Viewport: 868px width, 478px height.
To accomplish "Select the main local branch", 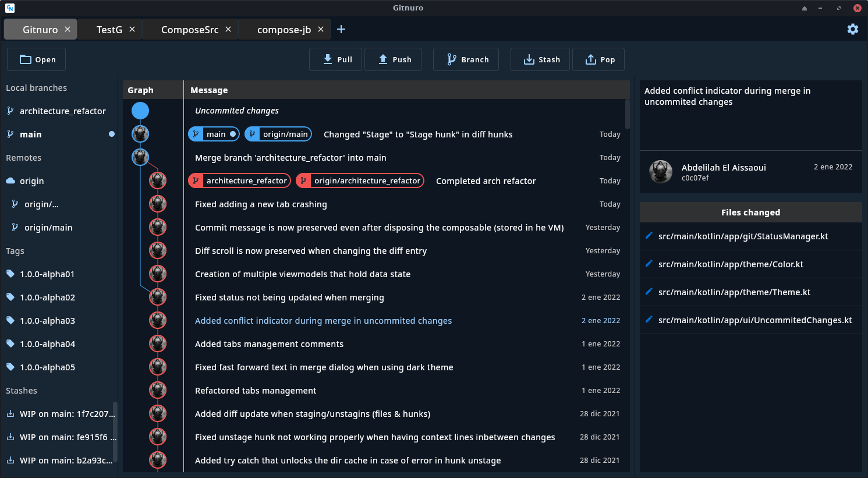I will pyautogui.click(x=59, y=134).
